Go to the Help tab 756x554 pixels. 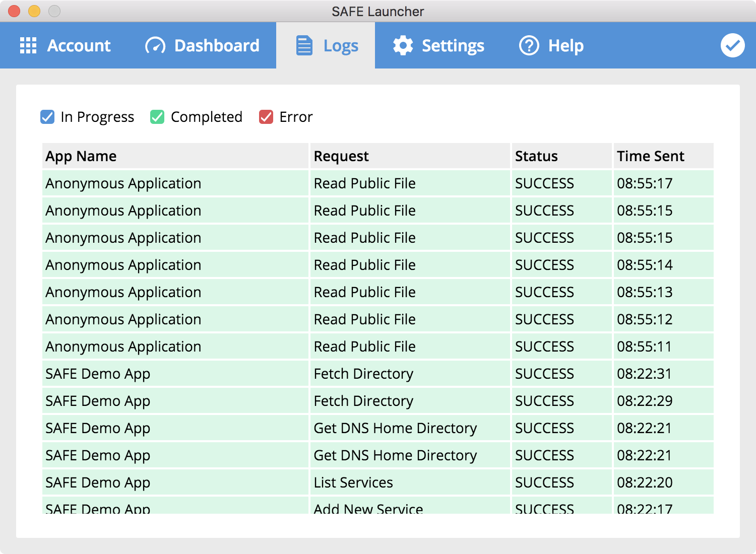[x=551, y=45]
